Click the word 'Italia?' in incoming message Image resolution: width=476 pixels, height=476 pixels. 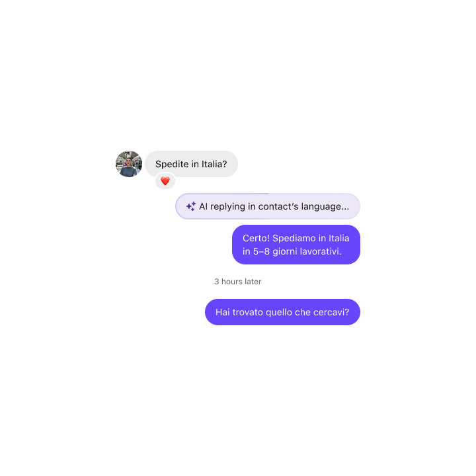coord(214,164)
